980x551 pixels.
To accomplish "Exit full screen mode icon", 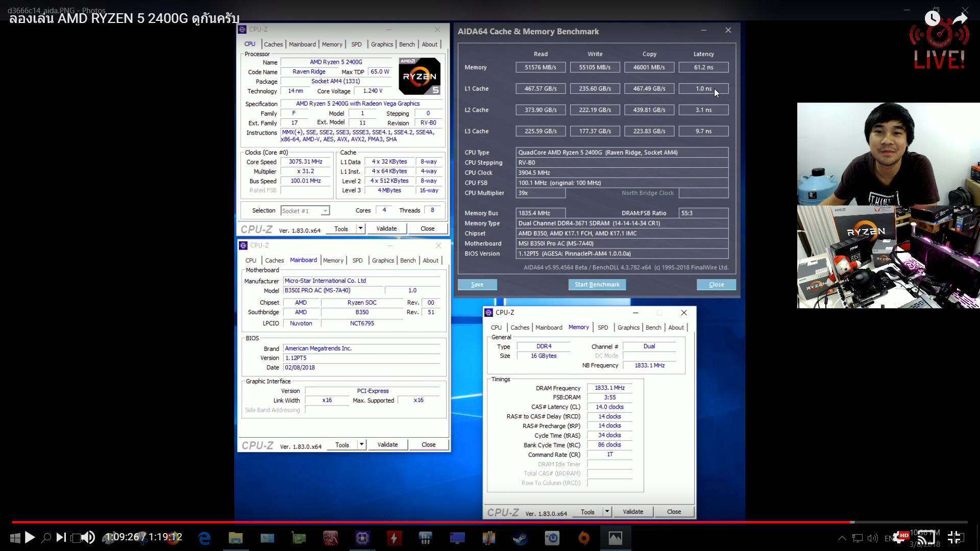I will (955, 537).
